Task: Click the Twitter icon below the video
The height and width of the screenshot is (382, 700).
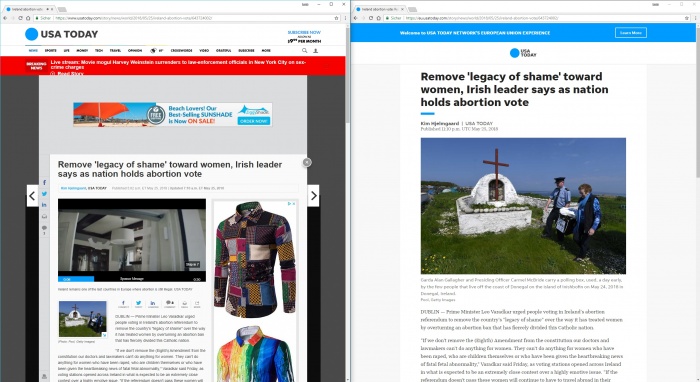Action: point(138,304)
